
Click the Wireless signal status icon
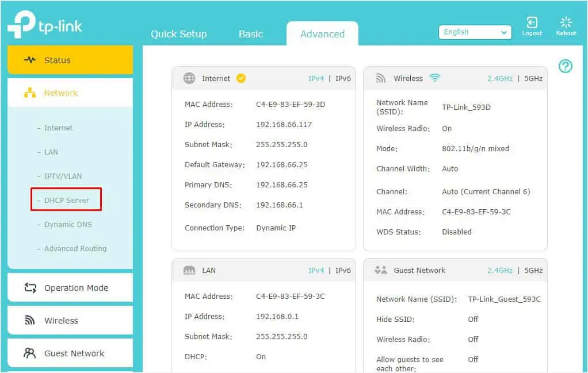click(x=435, y=78)
